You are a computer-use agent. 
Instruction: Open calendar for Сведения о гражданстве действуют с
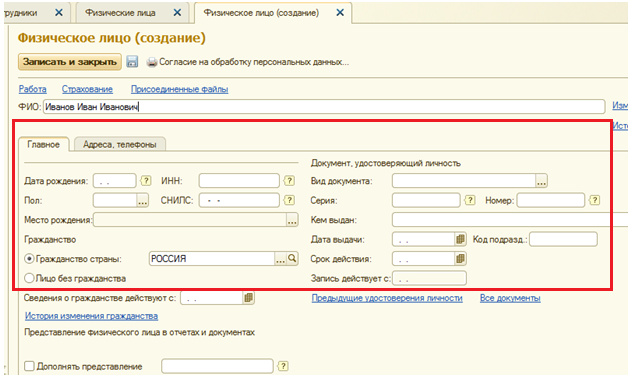point(248,298)
